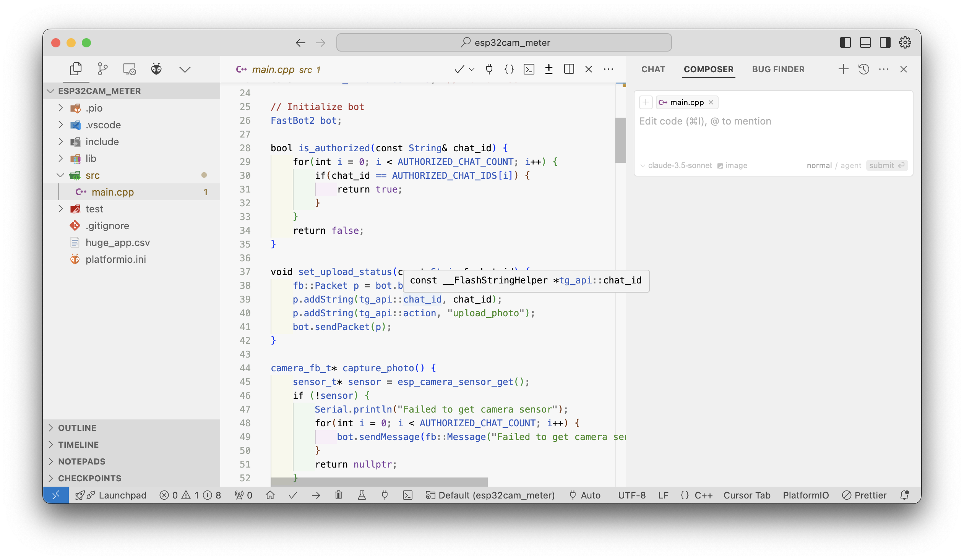The height and width of the screenshot is (560, 964).
Task: Switch to the CHAT tab
Action: point(653,69)
